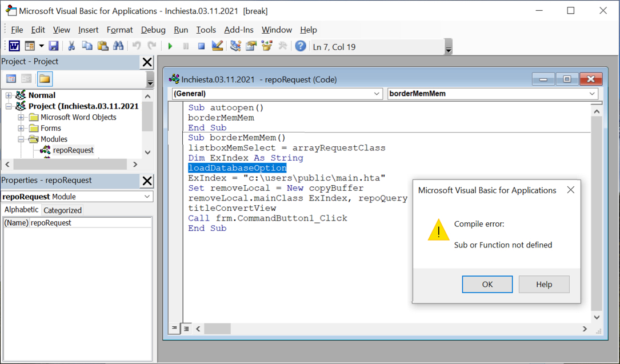Open the Format menu

point(119,30)
